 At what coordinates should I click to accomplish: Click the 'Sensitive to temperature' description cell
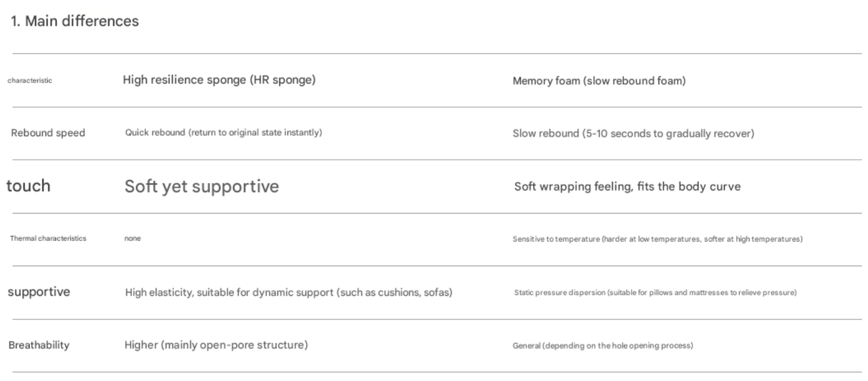(x=657, y=239)
